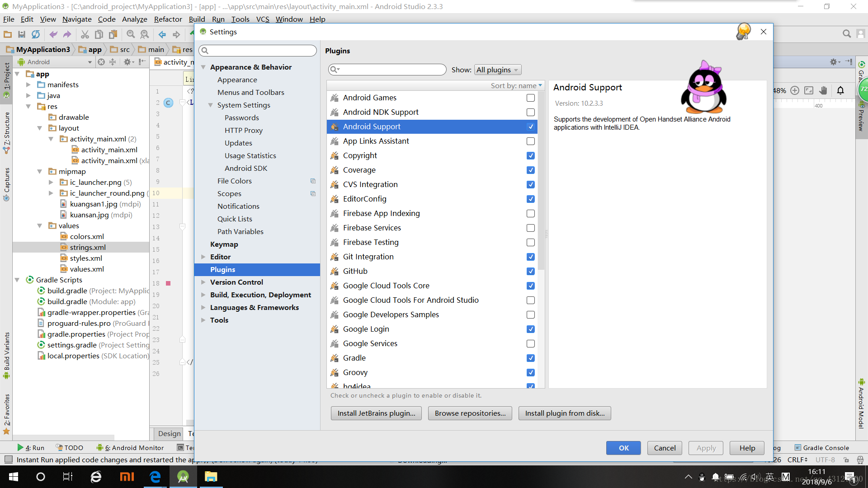Screen dimensions: 868x488
Task: Click the zoom-in plus icon in preview
Action: (795, 90)
